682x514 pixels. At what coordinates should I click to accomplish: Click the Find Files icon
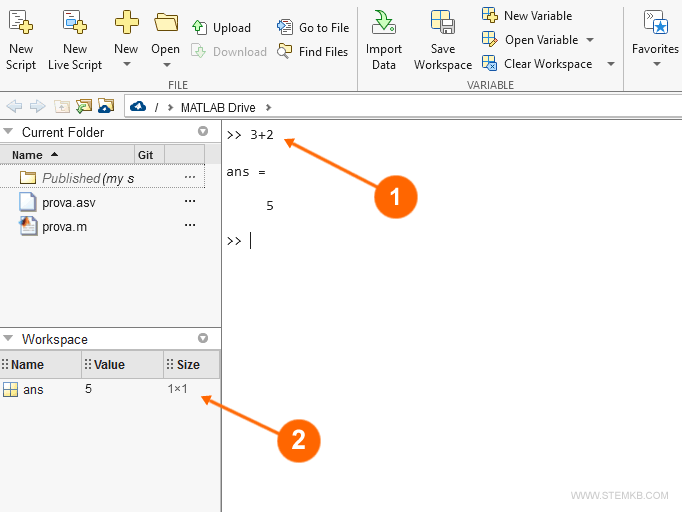(285, 52)
